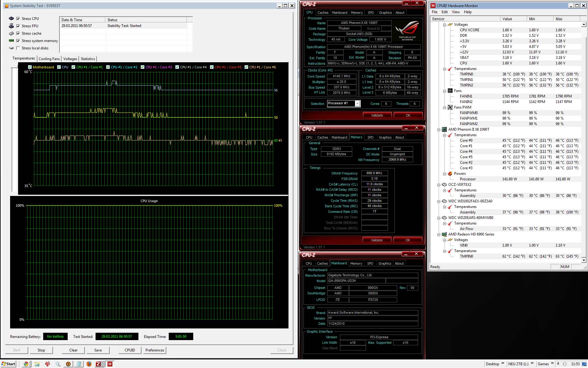The height and width of the screenshot is (368, 588).
Task: Toggle the Motherboard temperature graph checkbox
Action: pyautogui.click(x=30, y=67)
